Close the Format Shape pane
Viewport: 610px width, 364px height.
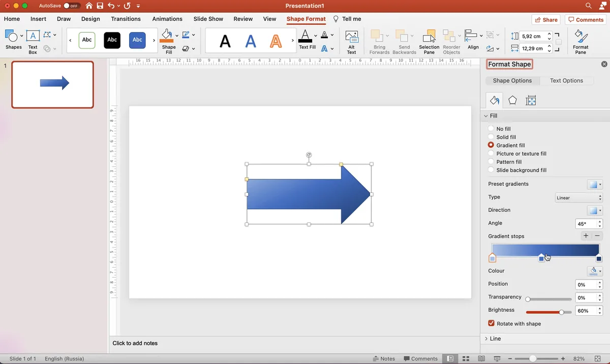[x=604, y=64]
